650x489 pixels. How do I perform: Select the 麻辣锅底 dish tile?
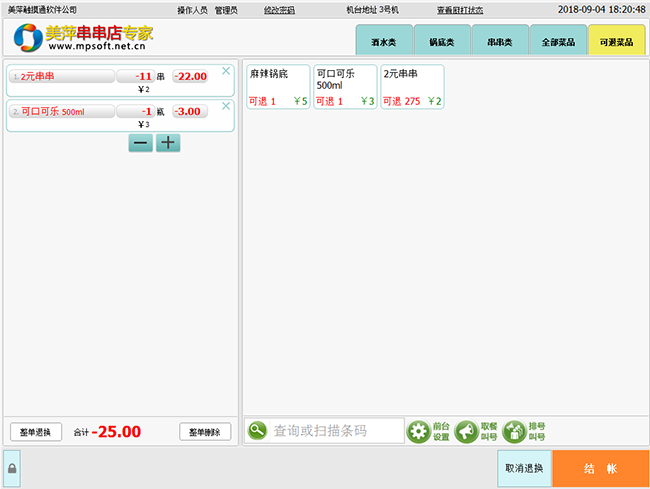(x=278, y=87)
